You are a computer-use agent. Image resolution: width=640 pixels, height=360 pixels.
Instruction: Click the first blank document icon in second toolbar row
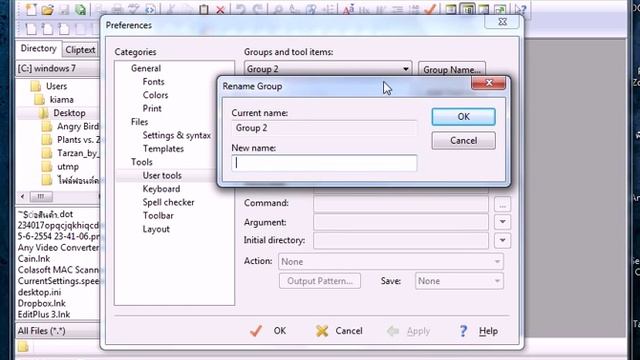pyautogui.click(x=31, y=29)
